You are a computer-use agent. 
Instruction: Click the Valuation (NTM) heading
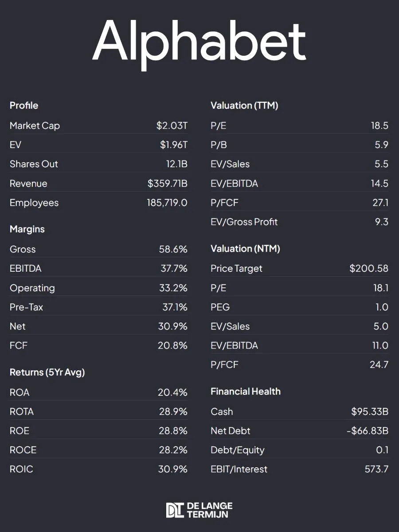pos(245,249)
